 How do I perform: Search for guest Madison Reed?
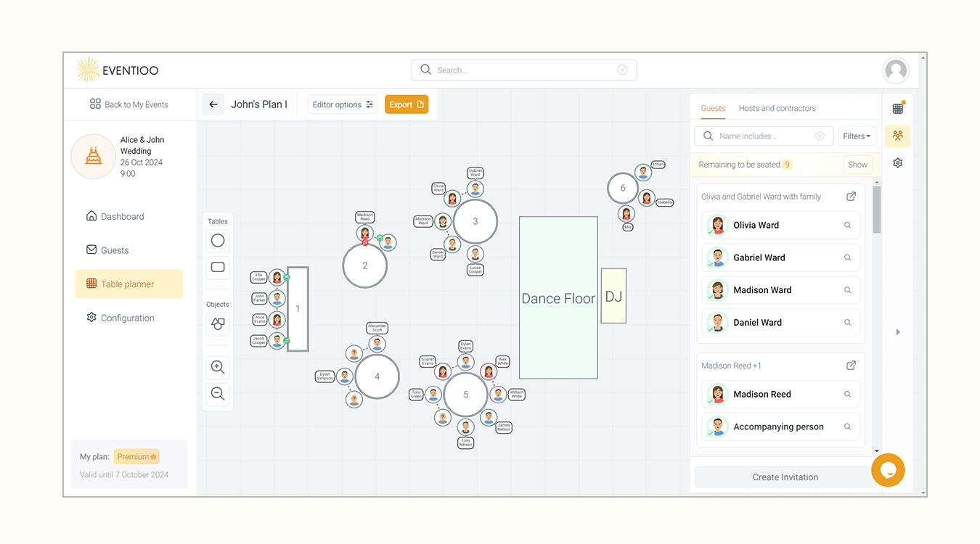847,394
